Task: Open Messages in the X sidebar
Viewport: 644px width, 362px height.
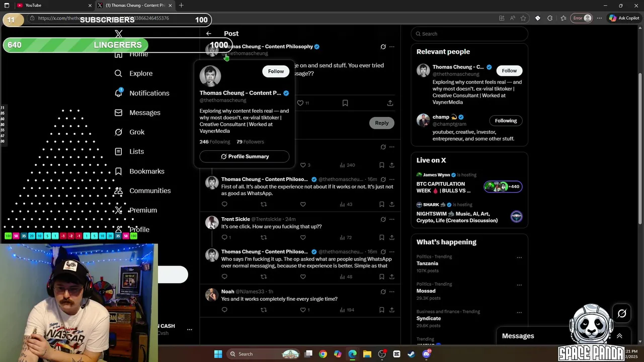Action: click(x=137, y=113)
